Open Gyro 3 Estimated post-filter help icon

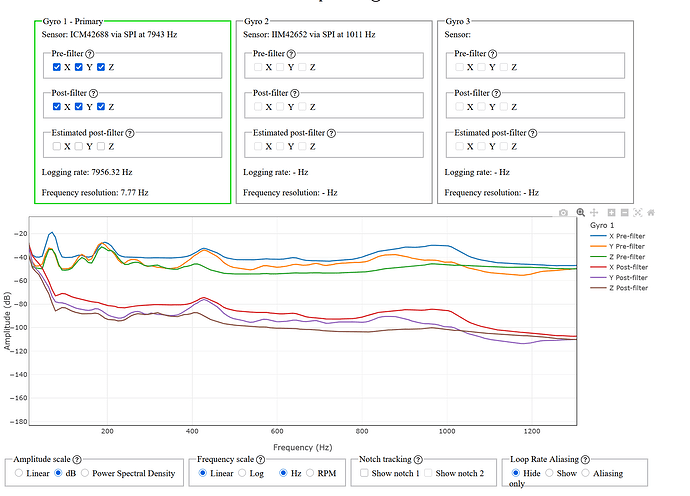pos(532,133)
